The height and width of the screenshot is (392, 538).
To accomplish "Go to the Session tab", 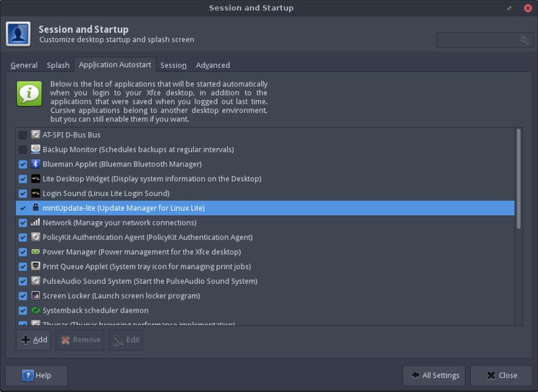I will 173,65.
